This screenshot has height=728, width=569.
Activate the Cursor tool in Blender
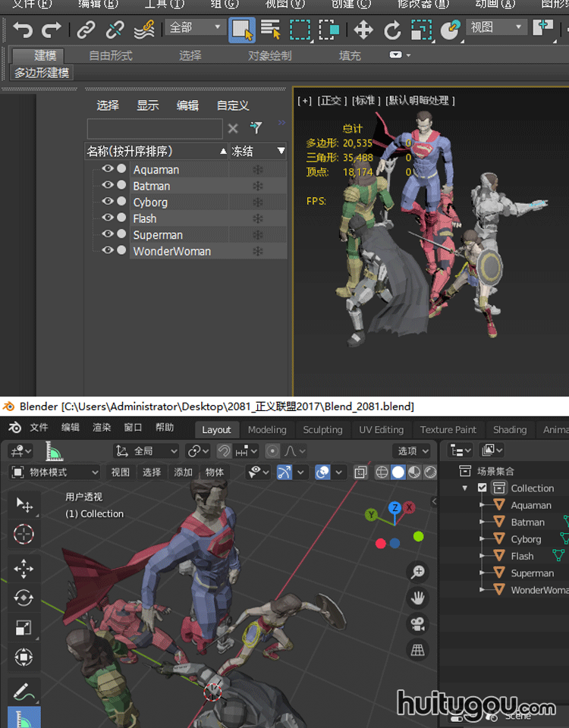[x=24, y=535]
